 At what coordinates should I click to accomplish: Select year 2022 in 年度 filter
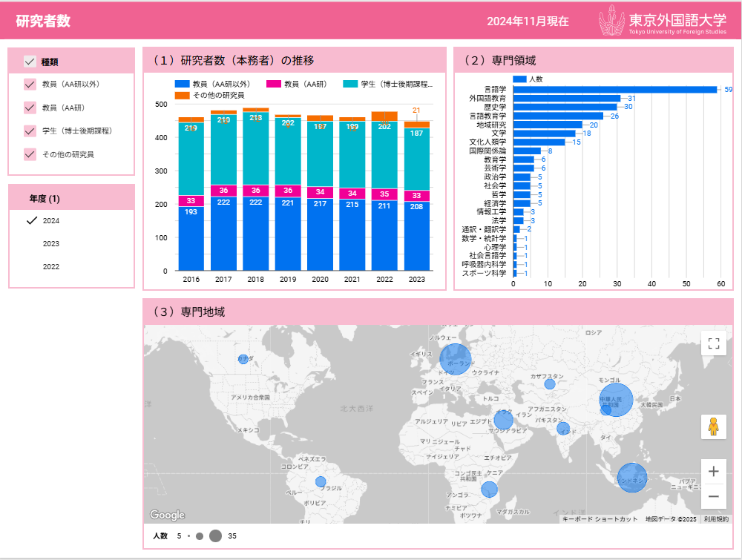point(51,267)
